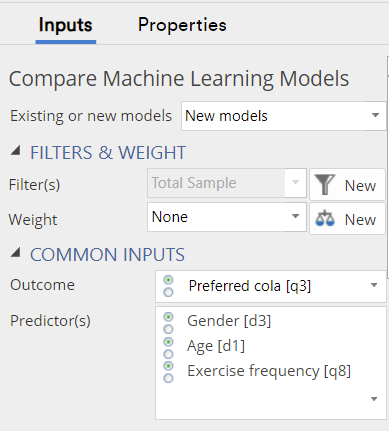The width and height of the screenshot is (389, 431).
Task: Open the Outcome dropdown arrow
Action: coord(374,285)
